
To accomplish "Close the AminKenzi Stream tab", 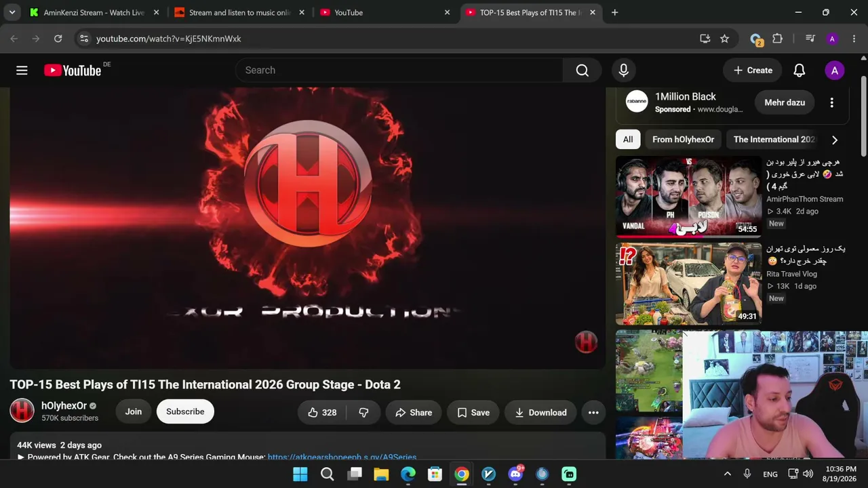I will coord(157,12).
